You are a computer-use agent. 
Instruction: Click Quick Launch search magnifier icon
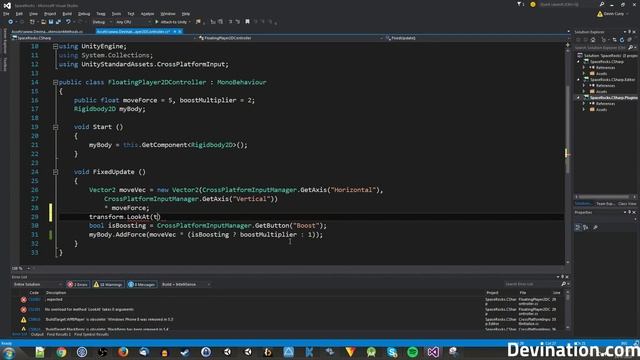[x=602, y=4]
